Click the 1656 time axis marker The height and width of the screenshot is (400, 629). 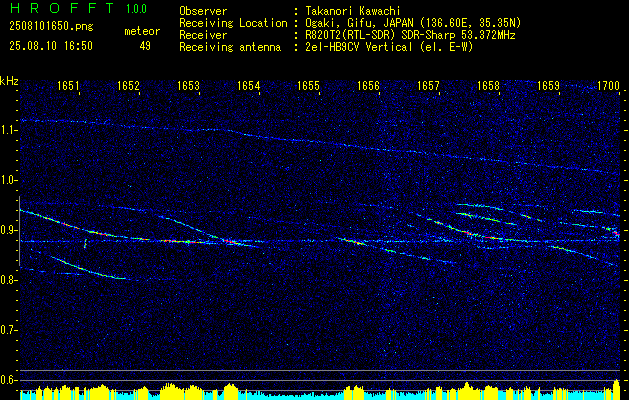pyautogui.click(x=368, y=85)
